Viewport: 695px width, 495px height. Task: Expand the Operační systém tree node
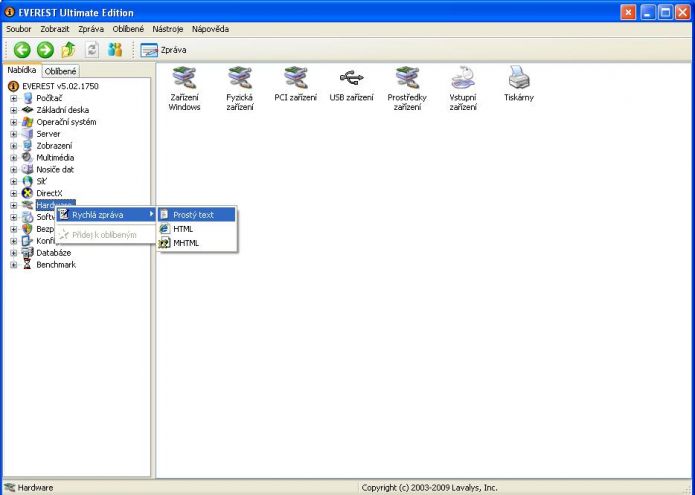[x=14, y=122]
